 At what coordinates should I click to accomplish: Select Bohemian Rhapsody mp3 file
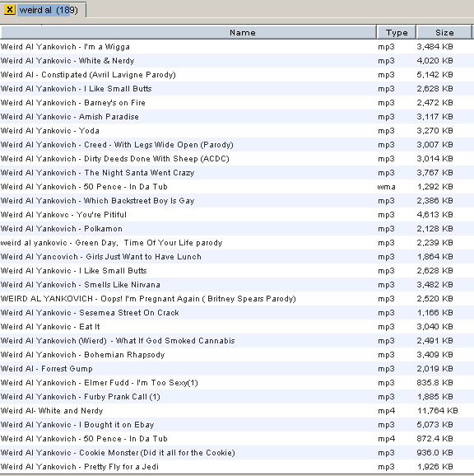coord(237,355)
